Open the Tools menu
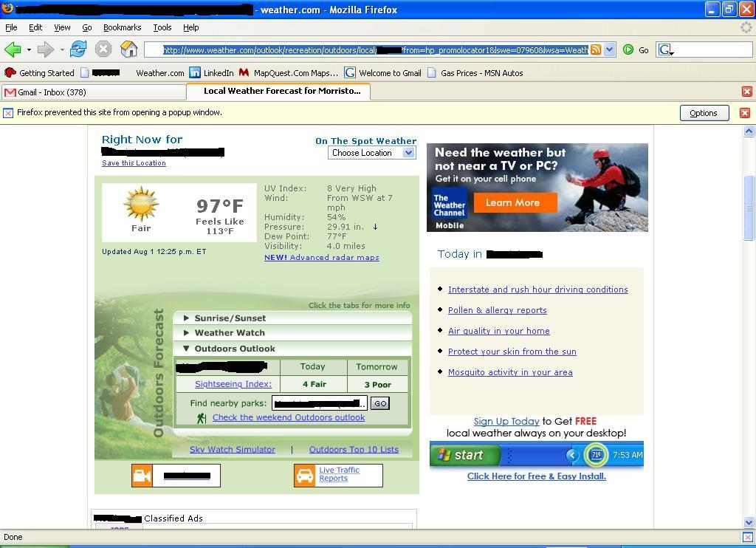This screenshot has width=756, height=548. [x=162, y=27]
